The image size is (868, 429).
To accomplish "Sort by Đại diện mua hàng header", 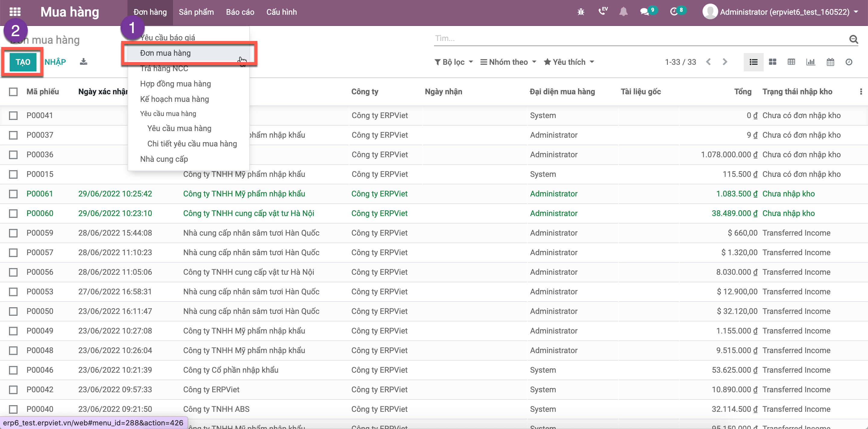I will (x=562, y=92).
